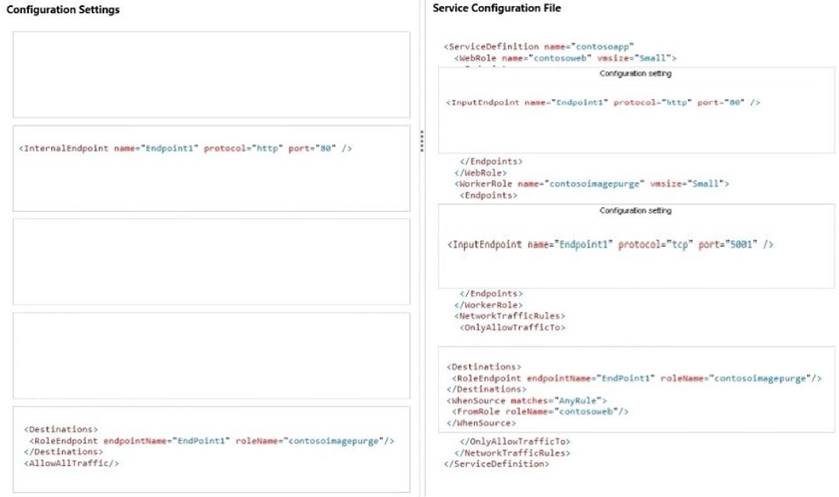
Task: Click the empty box directly above the AllowAllTraffic block
Action: (x=211, y=355)
